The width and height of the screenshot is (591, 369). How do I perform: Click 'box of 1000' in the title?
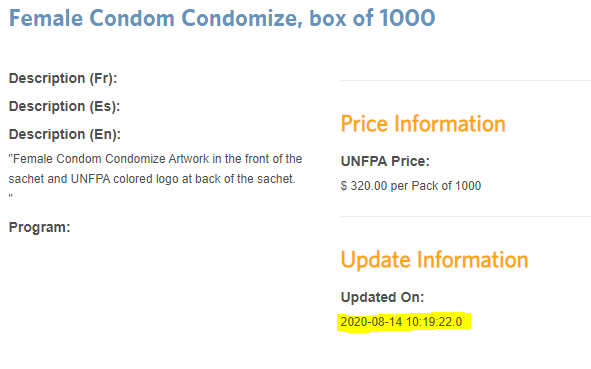[372, 18]
